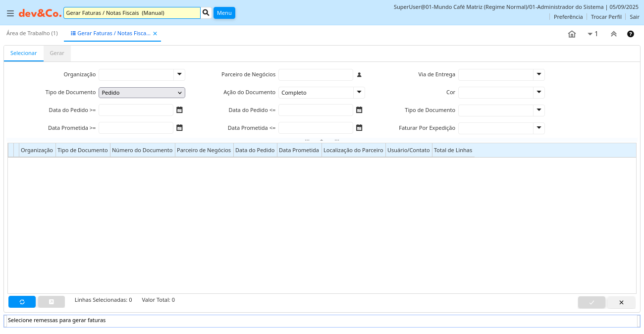The height and width of the screenshot is (334, 644).
Task: Select the Gerar tab
Action: tap(57, 53)
